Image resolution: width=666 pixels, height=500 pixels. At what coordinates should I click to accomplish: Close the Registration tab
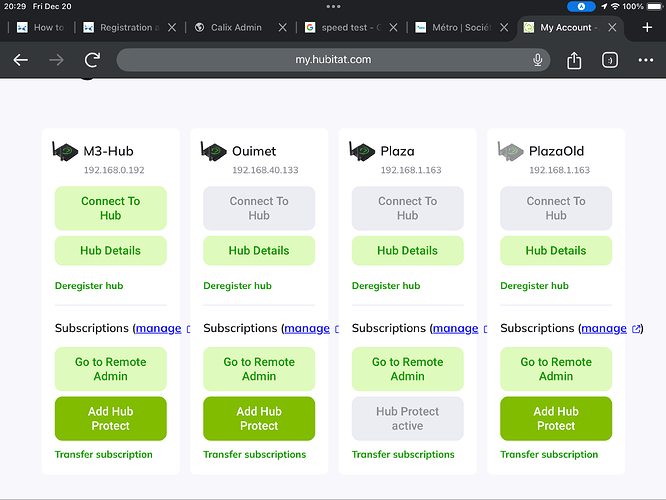pos(172,28)
